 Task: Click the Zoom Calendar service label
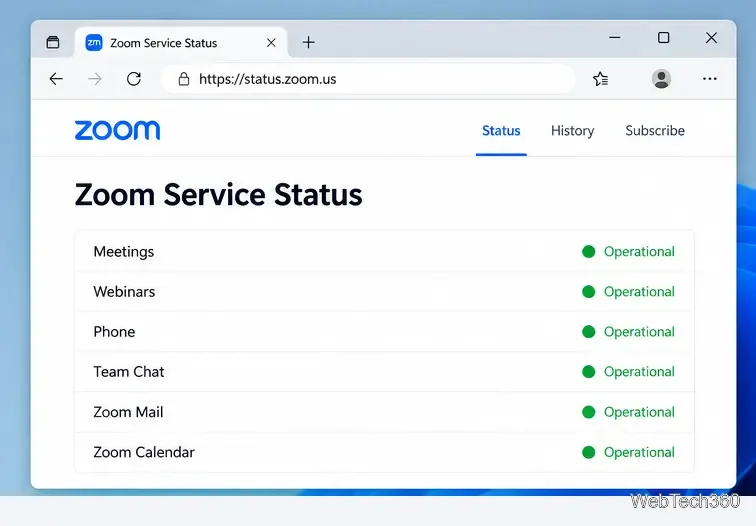(x=144, y=452)
